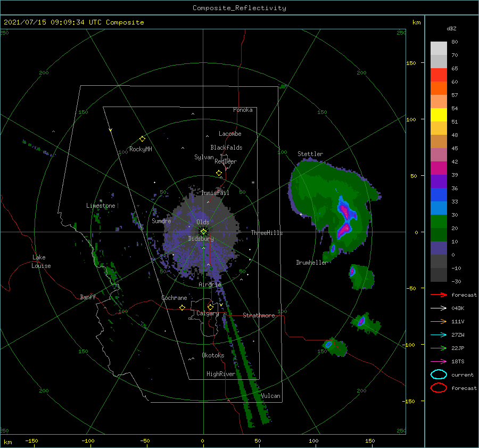This screenshot has height=448, width=479.
Task: Click the Stettler town label
Action: coord(310,154)
